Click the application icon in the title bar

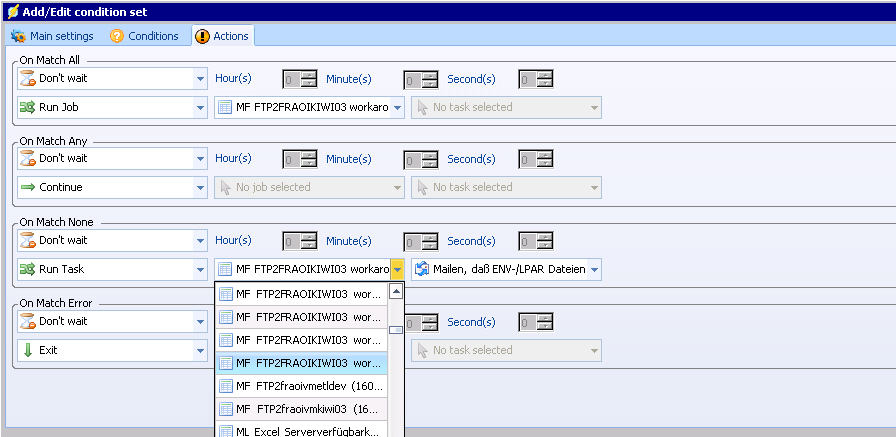11,11
